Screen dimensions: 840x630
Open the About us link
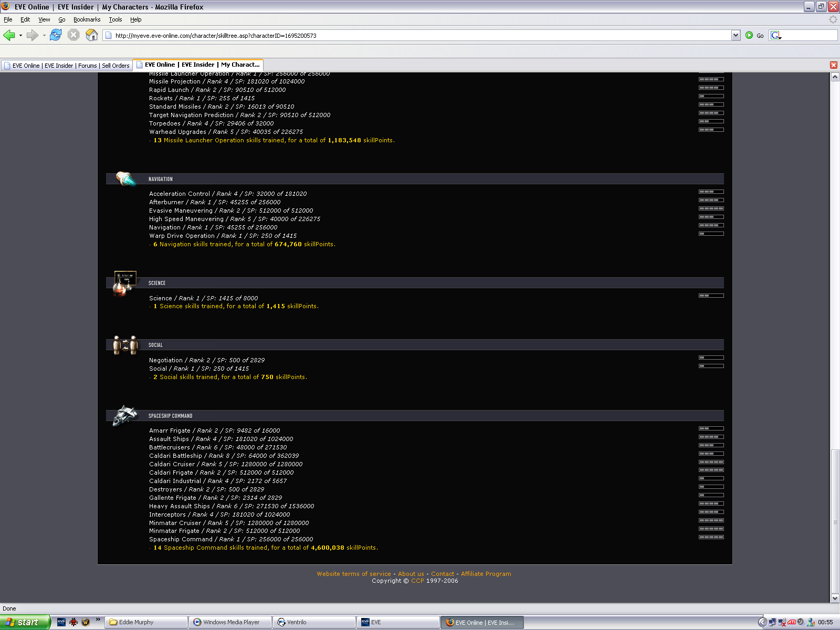click(411, 574)
